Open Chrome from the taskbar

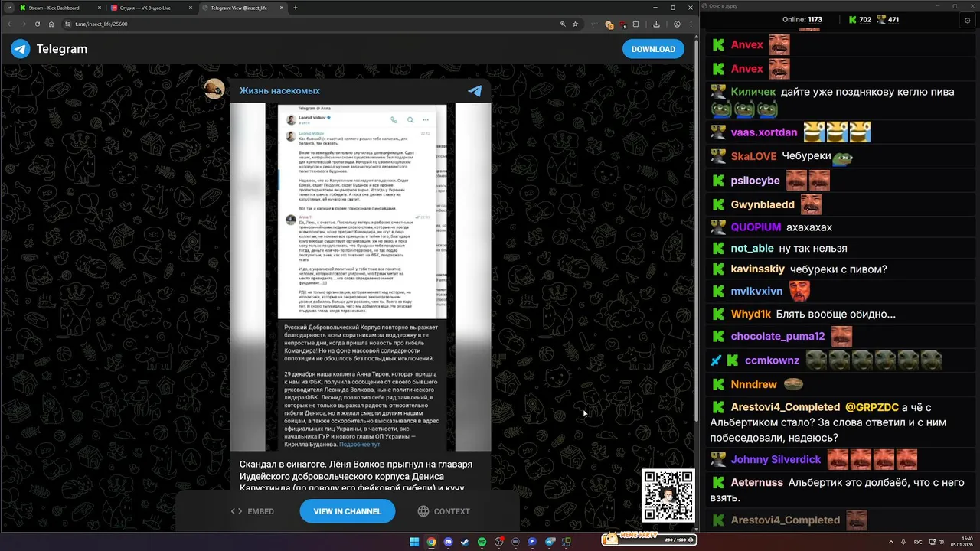click(x=431, y=542)
